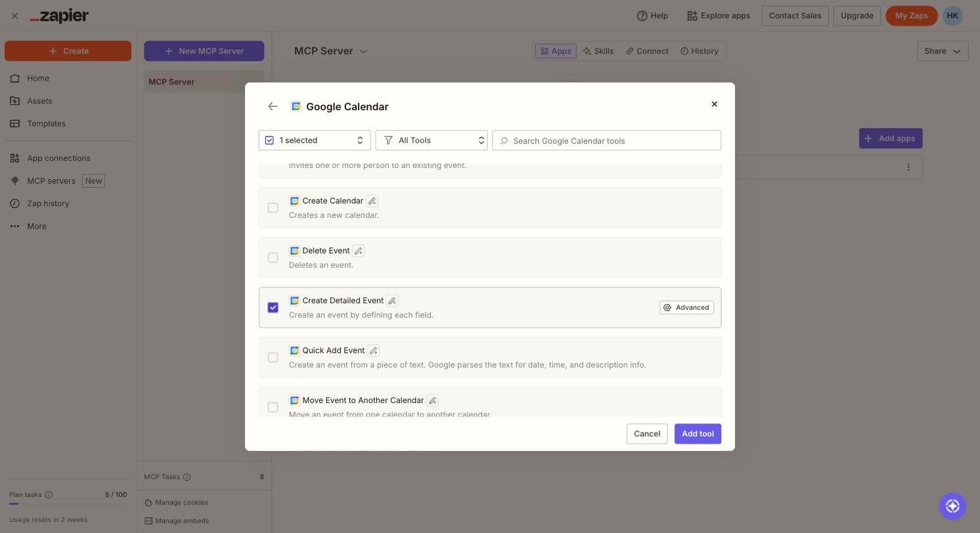This screenshot has height=533, width=980.
Task: Switch to the History tab
Action: pyautogui.click(x=700, y=51)
